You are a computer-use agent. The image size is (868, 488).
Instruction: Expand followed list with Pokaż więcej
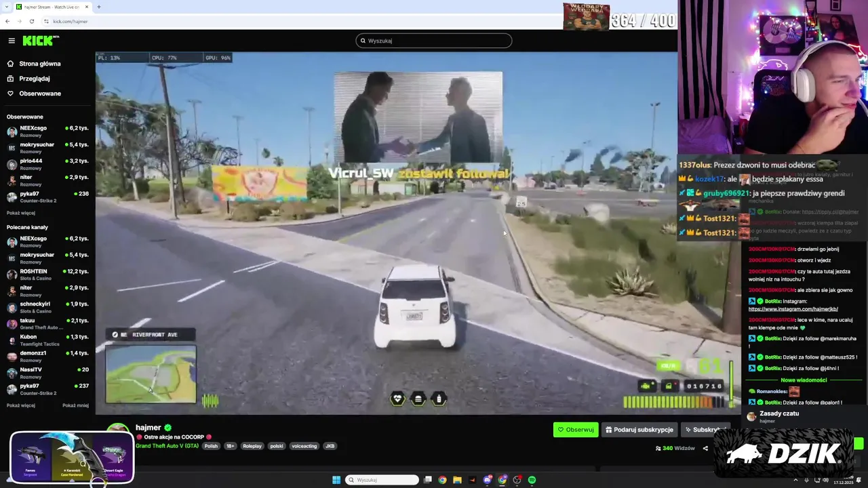point(21,213)
